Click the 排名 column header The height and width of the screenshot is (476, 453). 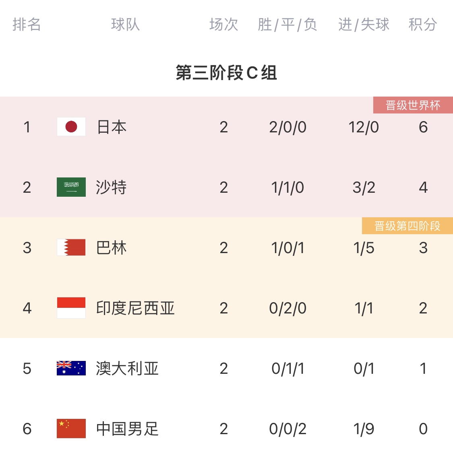27,25
